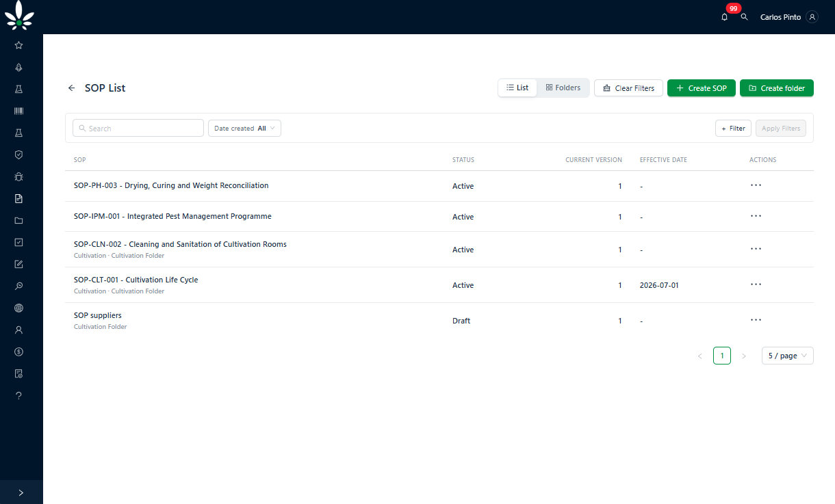Select page 1 in pagination
The width and height of the screenshot is (835, 504).
click(x=722, y=356)
